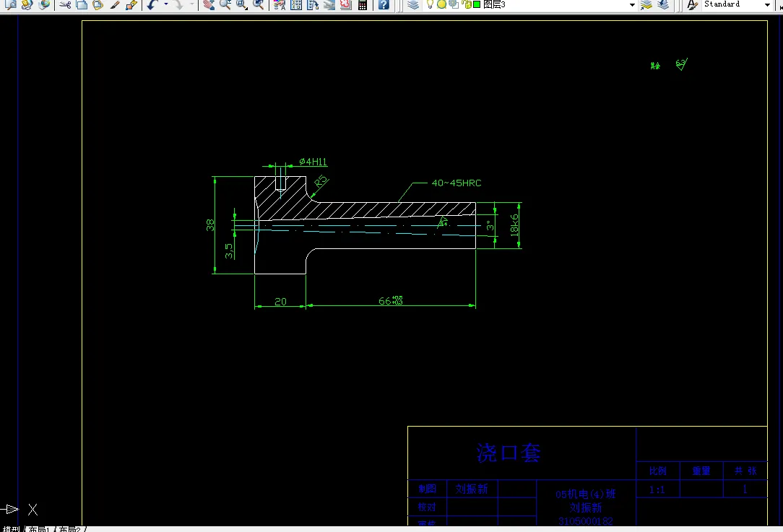Click the green layer color swatch
The width and height of the screenshot is (783, 532).
pos(477,4)
